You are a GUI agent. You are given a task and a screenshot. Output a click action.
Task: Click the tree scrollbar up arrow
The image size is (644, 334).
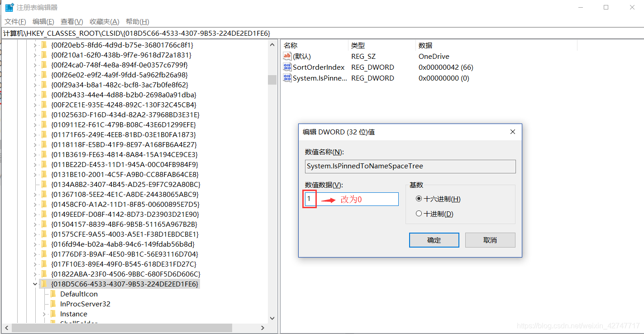click(x=272, y=44)
